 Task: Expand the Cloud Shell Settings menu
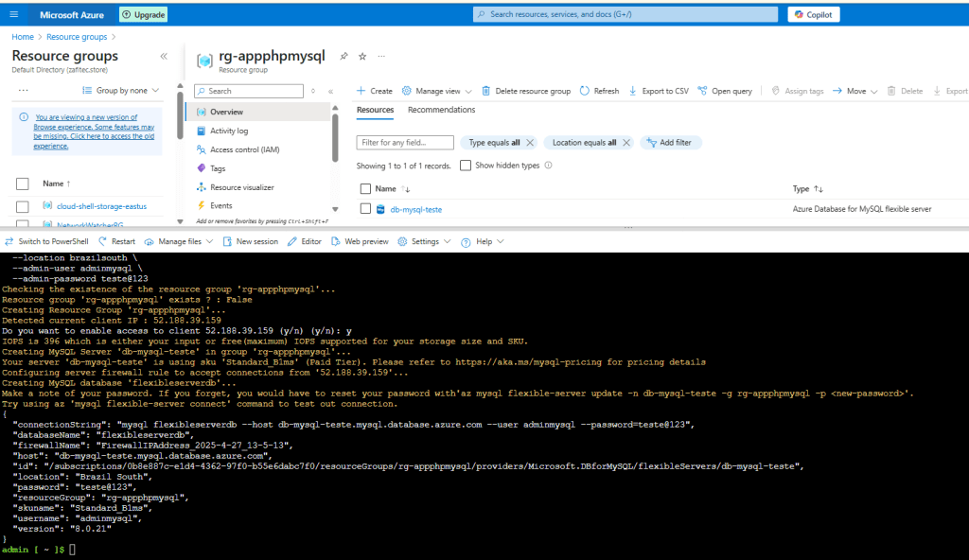point(424,241)
